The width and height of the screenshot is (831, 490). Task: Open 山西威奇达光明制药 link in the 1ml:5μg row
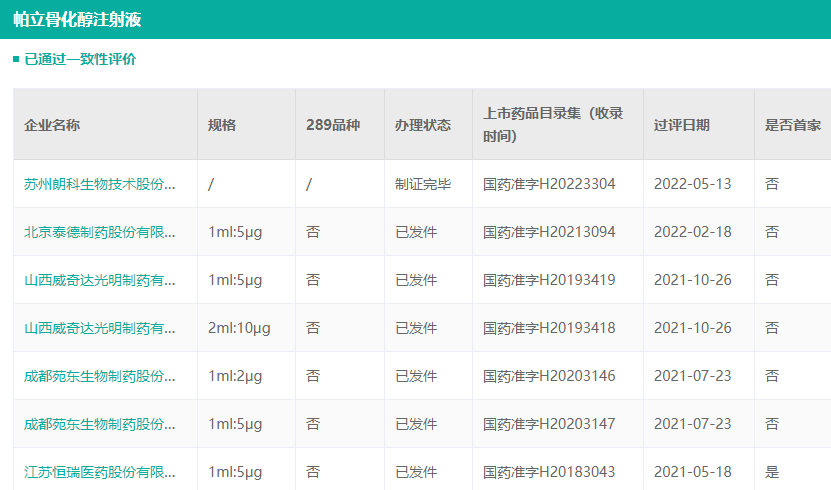(100, 280)
